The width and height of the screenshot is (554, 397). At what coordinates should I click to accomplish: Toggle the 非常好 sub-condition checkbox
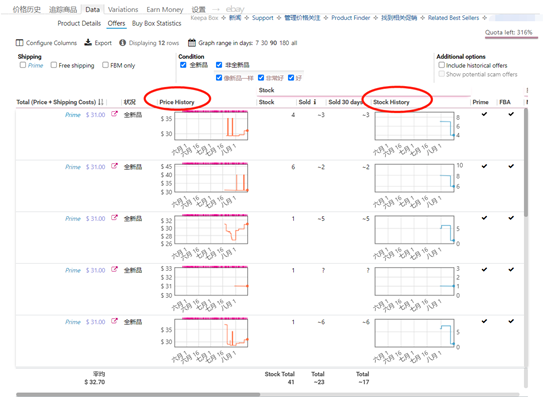tap(261, 78)
